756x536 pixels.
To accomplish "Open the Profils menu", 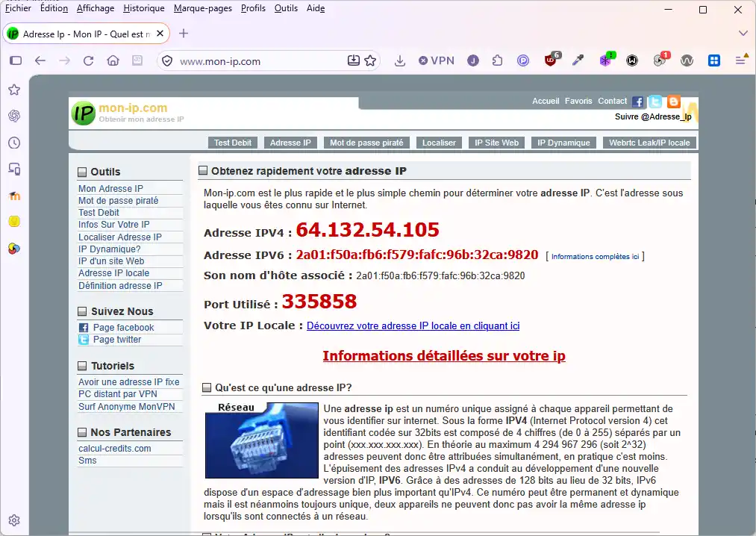I will pyautogui.click(x=253, y=8).
